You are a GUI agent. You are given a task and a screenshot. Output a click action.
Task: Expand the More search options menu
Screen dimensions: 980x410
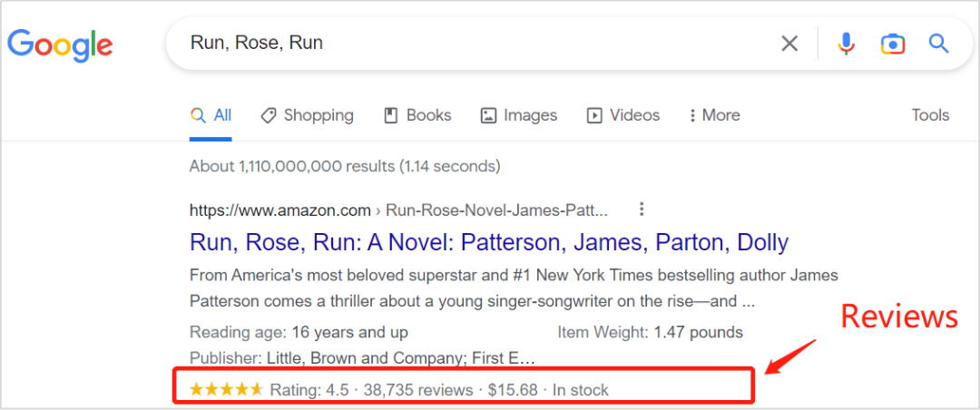click(714, 115)
